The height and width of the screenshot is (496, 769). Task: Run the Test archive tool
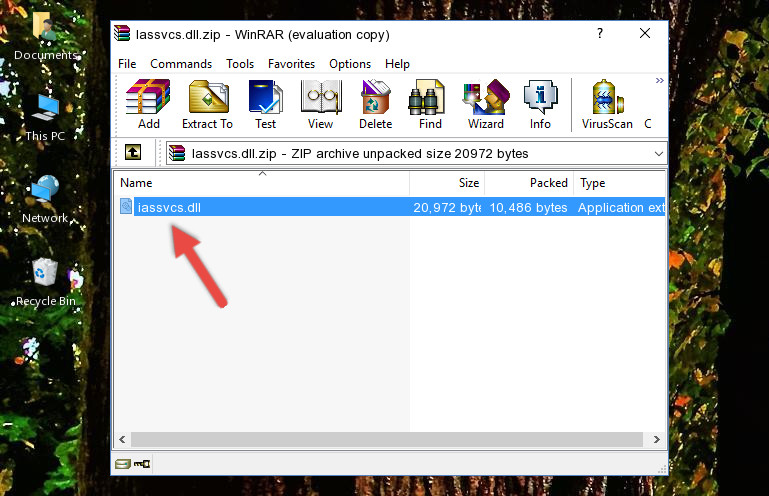(265, 104)
